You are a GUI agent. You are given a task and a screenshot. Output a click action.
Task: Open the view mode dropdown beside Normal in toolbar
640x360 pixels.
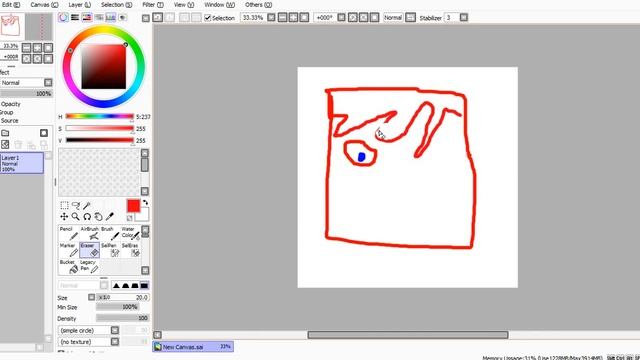pos(411,18)
